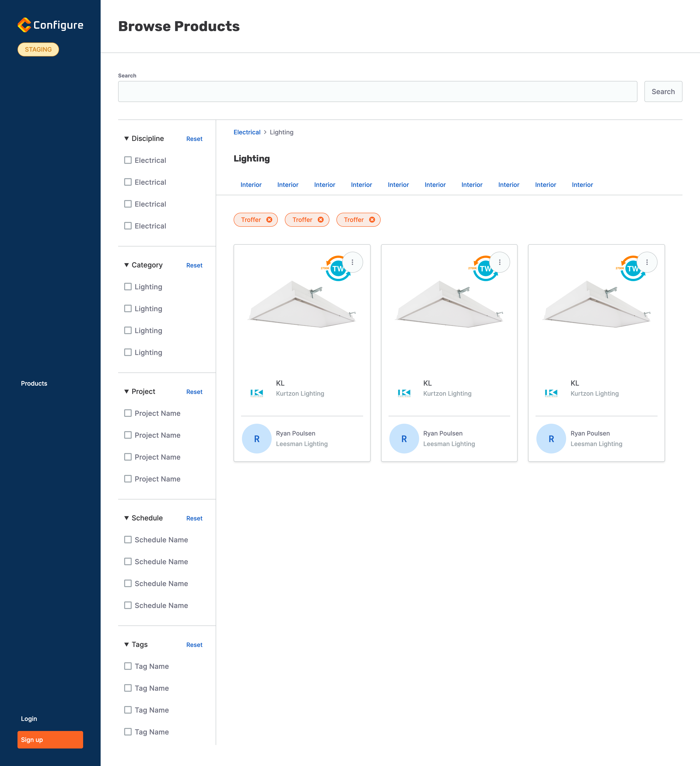The width and height of the screenshot is (700, 766).
Task: Click Kurtzon Lighting on the middle card
Action: coord(447,394)
